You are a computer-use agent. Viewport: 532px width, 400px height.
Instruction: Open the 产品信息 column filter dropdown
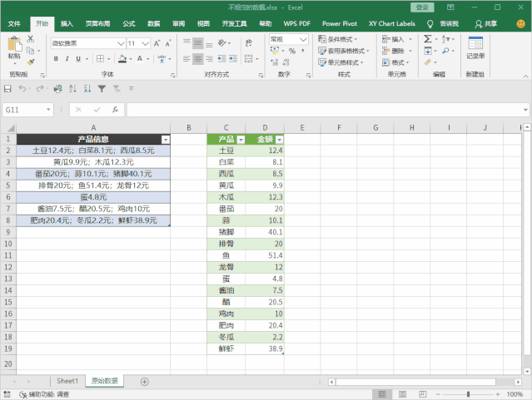coord(165,140)
